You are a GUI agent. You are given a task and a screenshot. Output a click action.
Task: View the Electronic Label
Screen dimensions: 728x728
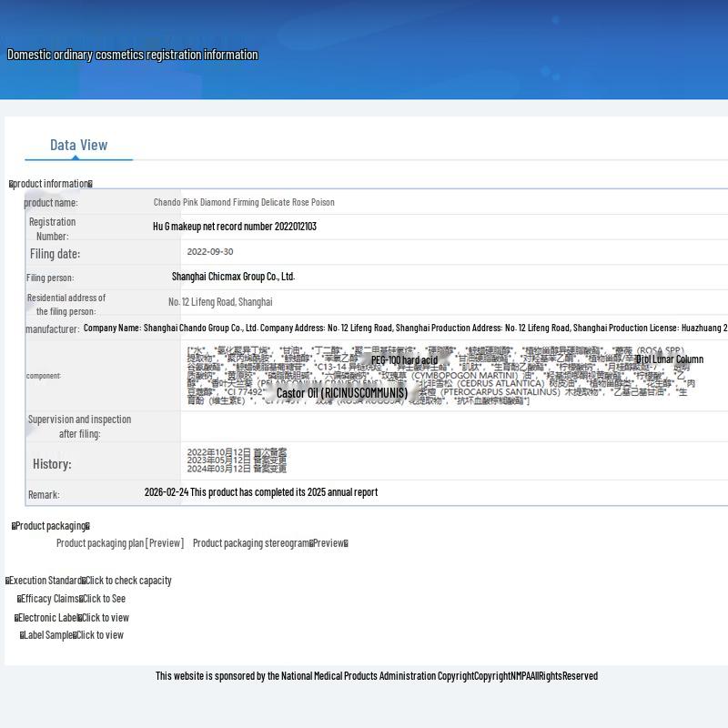tap(105, 618)
